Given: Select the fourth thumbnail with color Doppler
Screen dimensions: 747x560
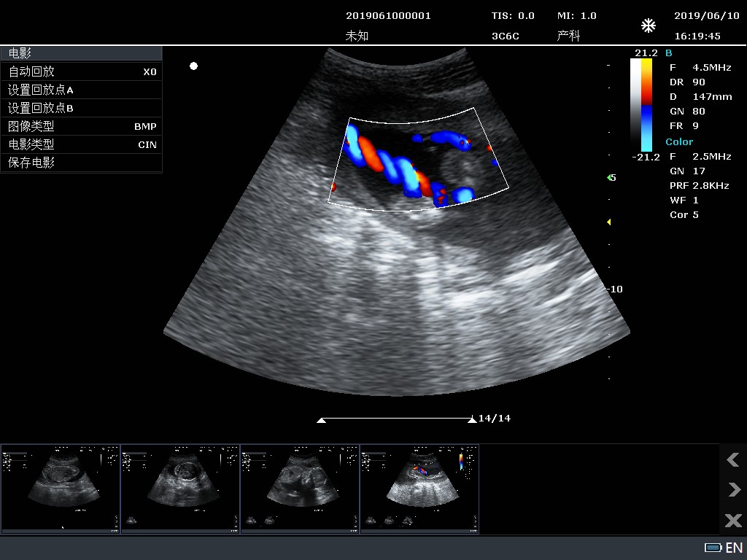Looking at the screenshot, I should coord(419,490).
